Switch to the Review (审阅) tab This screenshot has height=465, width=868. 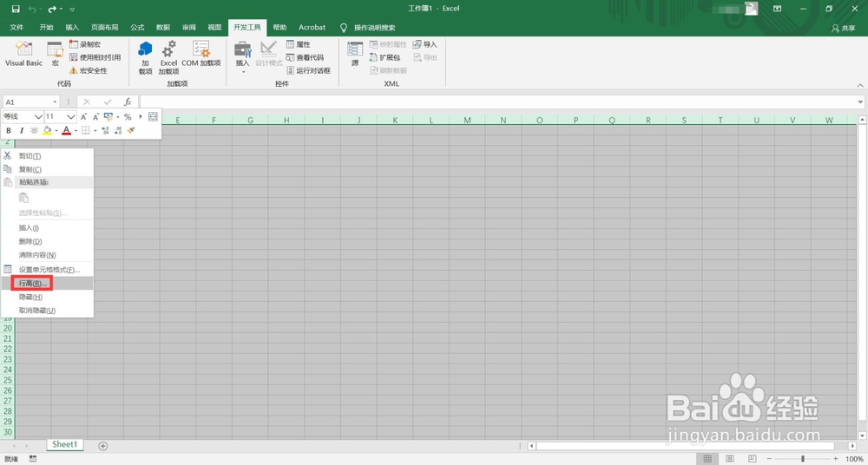pos(188,27)
